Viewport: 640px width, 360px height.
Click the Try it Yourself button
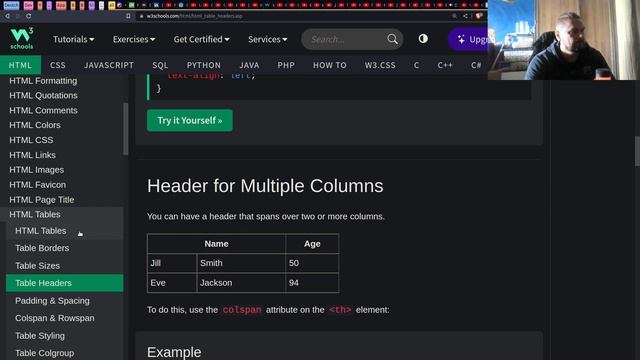click(x=190, y=120)
